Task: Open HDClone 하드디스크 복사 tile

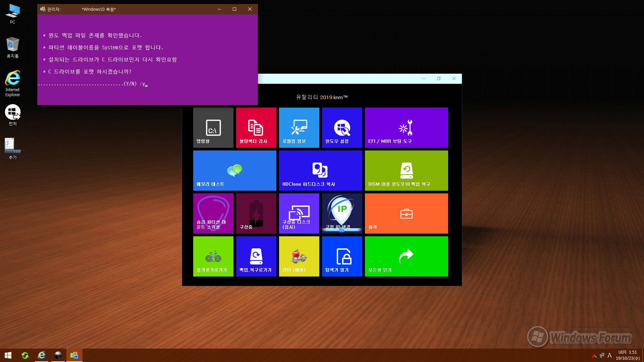Action: 320,171
